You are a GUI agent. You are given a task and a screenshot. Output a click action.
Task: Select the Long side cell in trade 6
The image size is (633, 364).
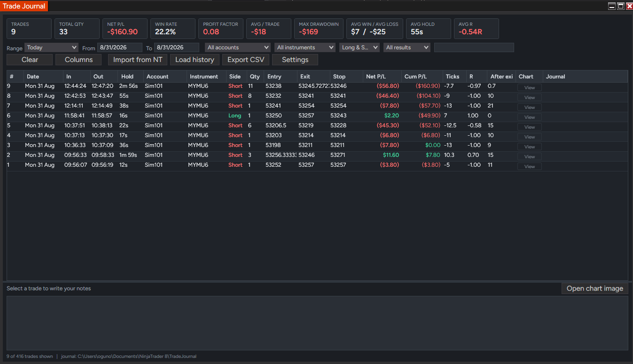pos(234,116)
